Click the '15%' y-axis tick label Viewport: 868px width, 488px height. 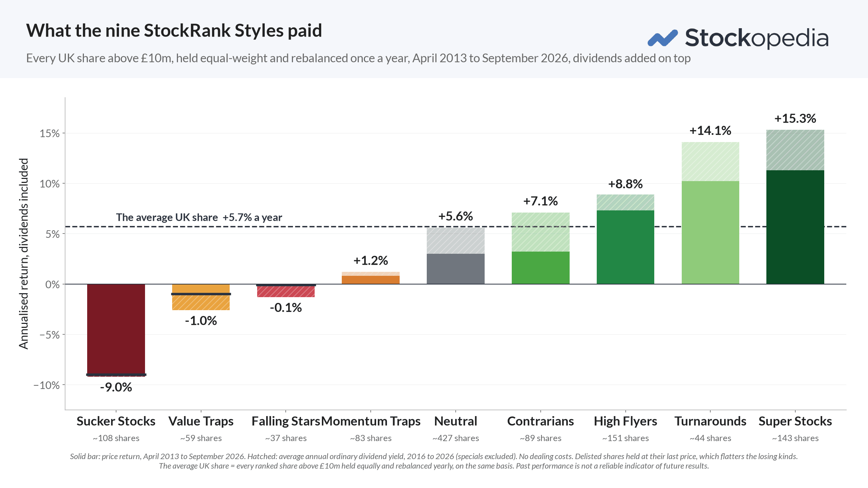[x=50, y=133]
